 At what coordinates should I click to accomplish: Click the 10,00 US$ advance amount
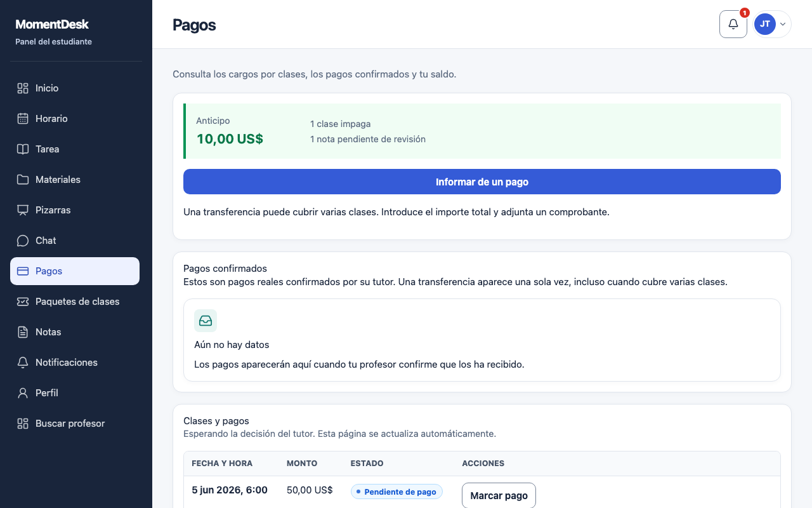(x=230, y=138)
